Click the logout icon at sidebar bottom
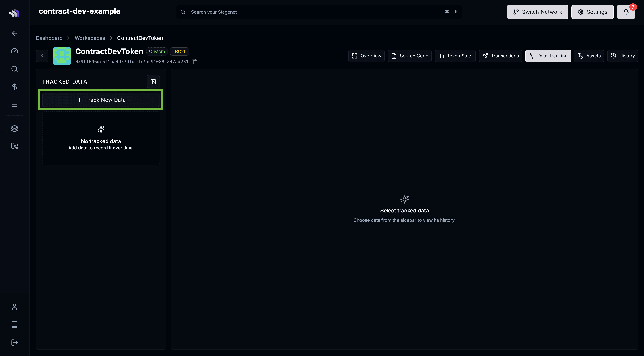Screen dimensions: 644x356 (14, 343)
